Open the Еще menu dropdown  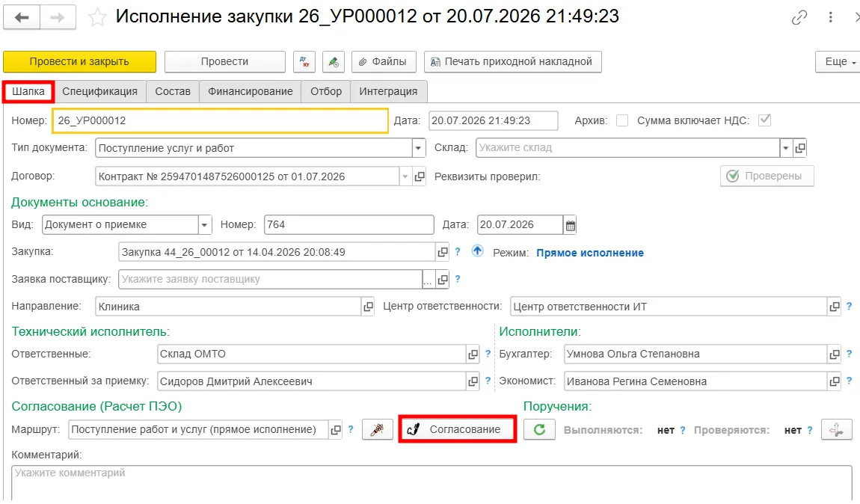[840, 62]
